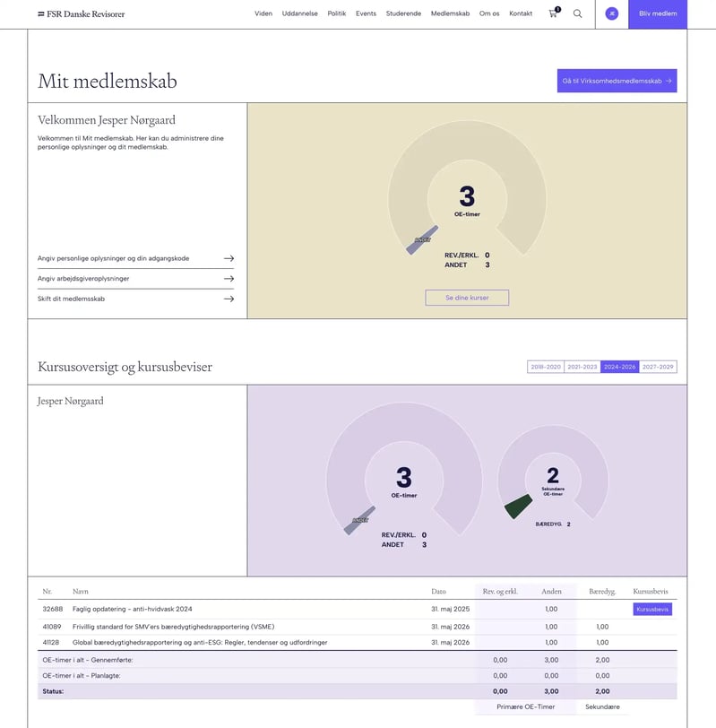
Task: Click the Bæredyg. column header
Action: (x=602, y=592)
